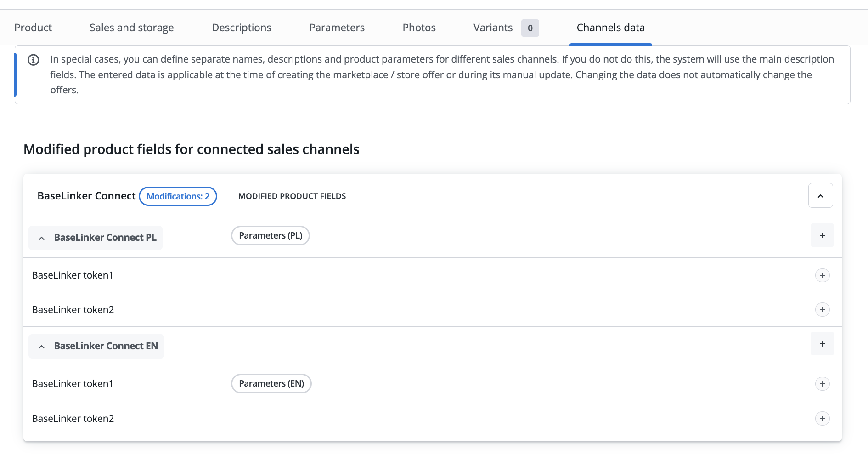Go to the Parameters tab

pos(337,28)
